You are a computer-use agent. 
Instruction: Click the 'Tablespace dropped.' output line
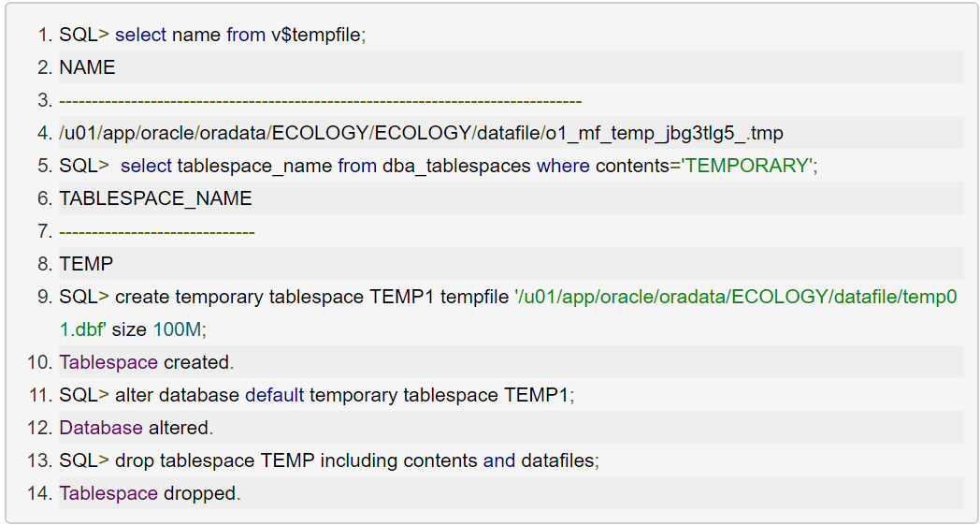(x=150, y=493)
